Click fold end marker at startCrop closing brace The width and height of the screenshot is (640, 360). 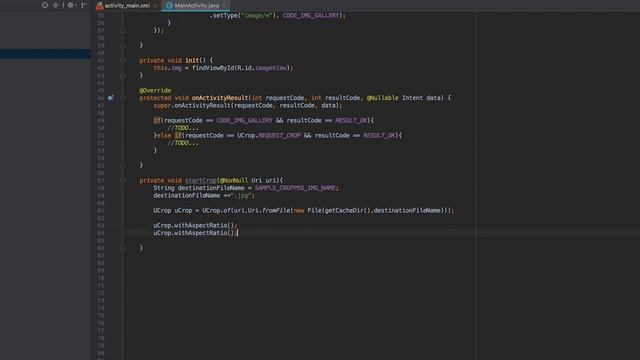tap(122, 248)
